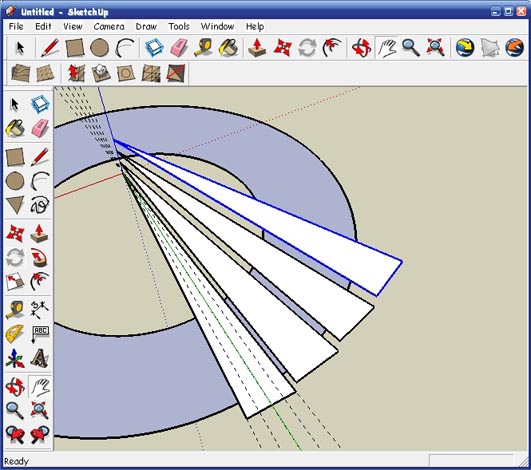Click Make Component in the left palette

(x=40, y=105)
